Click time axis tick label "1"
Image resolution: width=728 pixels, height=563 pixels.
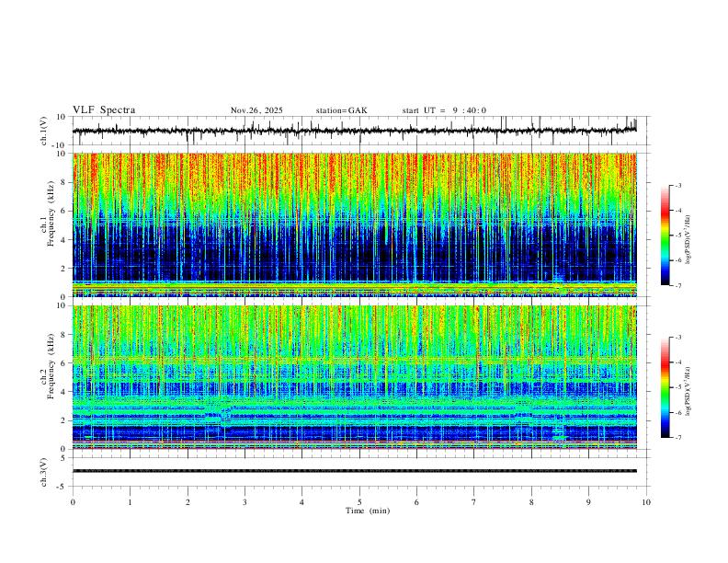pos(130,502)
